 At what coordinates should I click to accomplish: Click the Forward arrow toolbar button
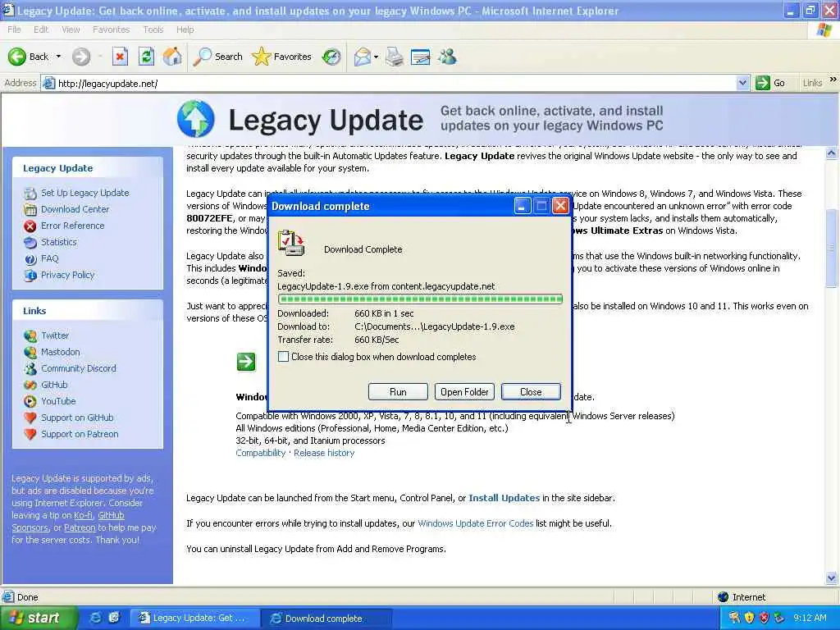(81, 57)
